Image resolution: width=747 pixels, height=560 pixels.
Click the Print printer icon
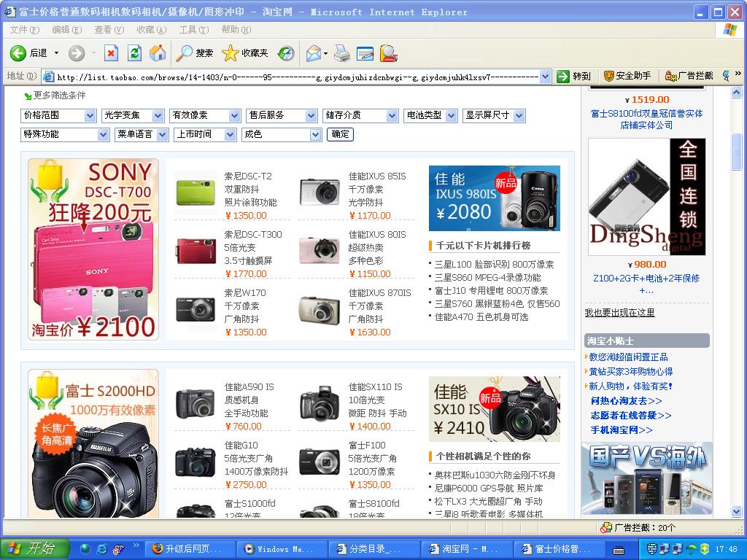pos(342,52)
